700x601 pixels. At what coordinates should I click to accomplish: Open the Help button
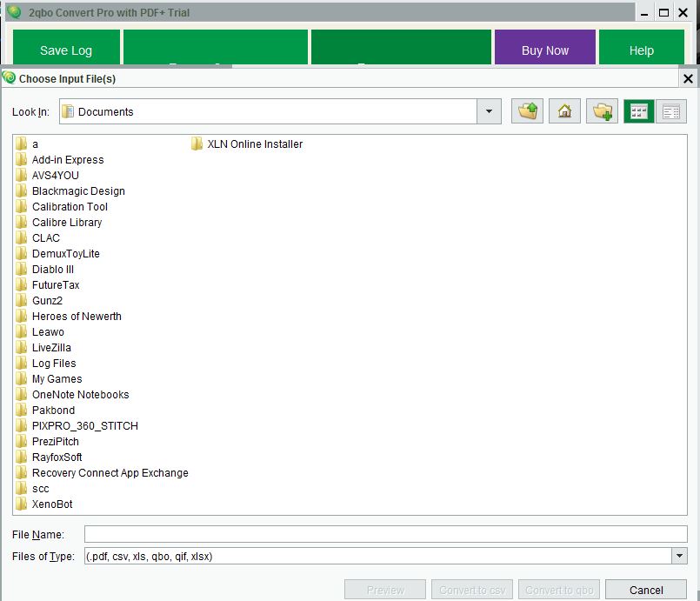[x=642, y=48]
